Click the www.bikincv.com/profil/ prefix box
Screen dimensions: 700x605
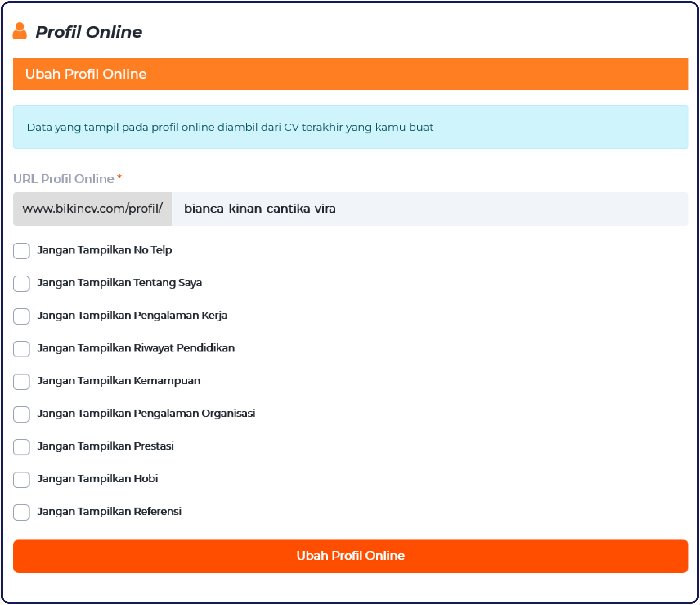92,209
